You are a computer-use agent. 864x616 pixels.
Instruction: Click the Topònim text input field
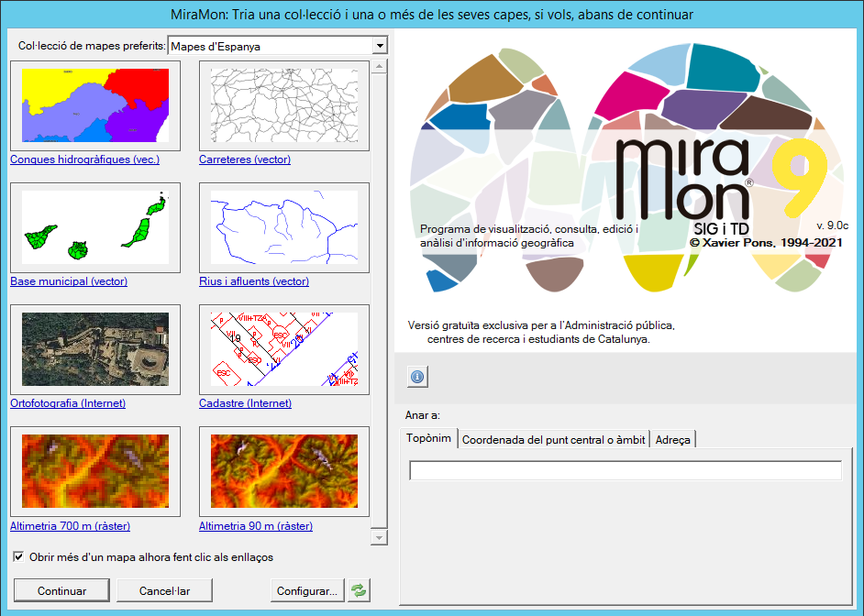[x=626, y=470]
